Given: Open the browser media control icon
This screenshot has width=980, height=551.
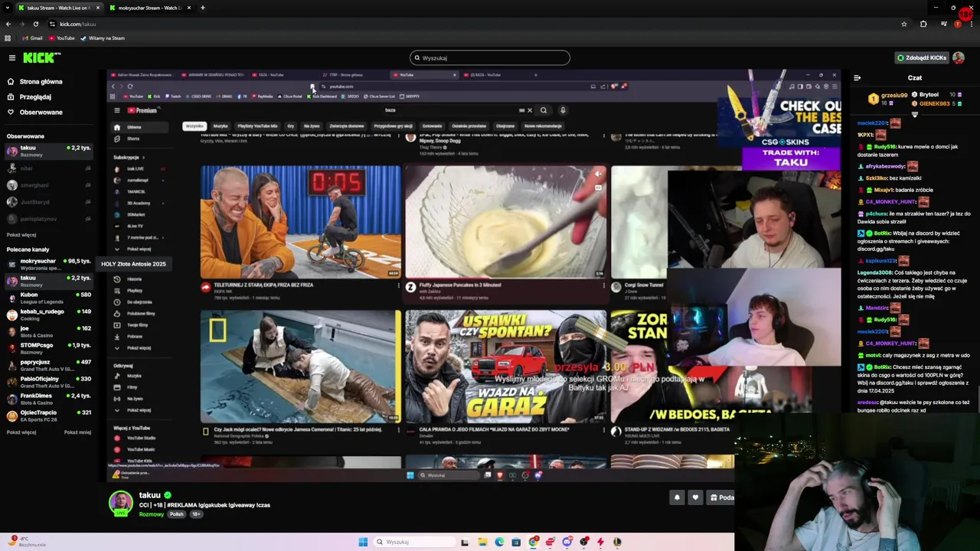Looking at the screenshot, I should click(x=943, y=24).
